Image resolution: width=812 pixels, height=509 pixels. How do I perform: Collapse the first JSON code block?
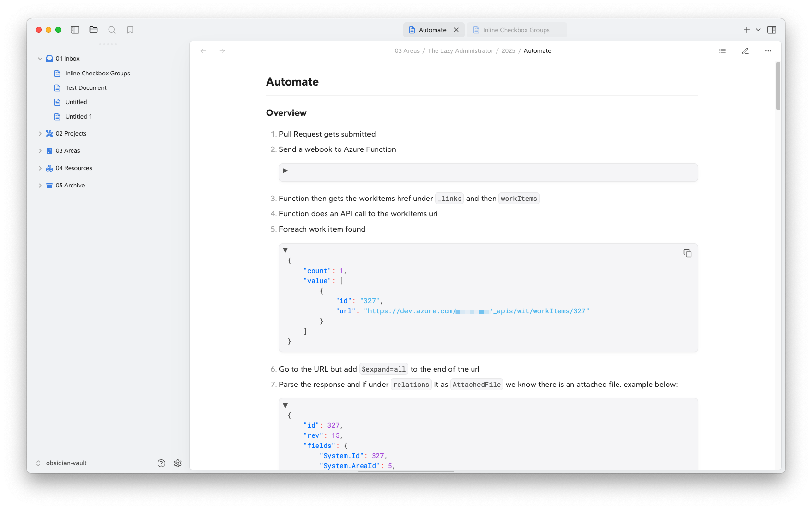tap(285, 249)
